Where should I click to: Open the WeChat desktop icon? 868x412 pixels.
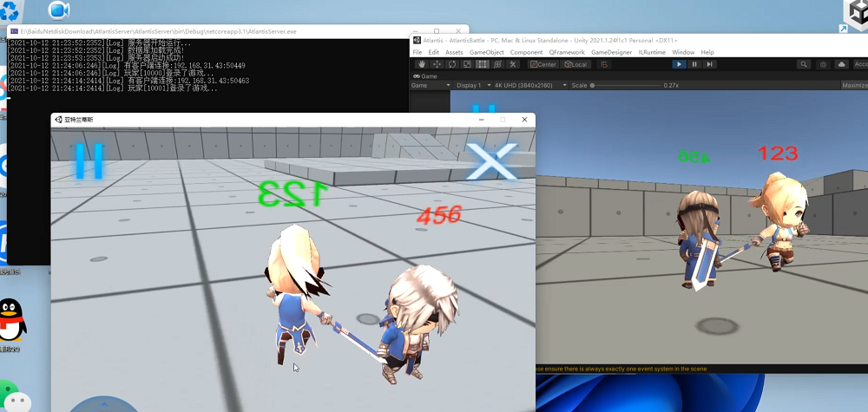(x=15, y=397)
